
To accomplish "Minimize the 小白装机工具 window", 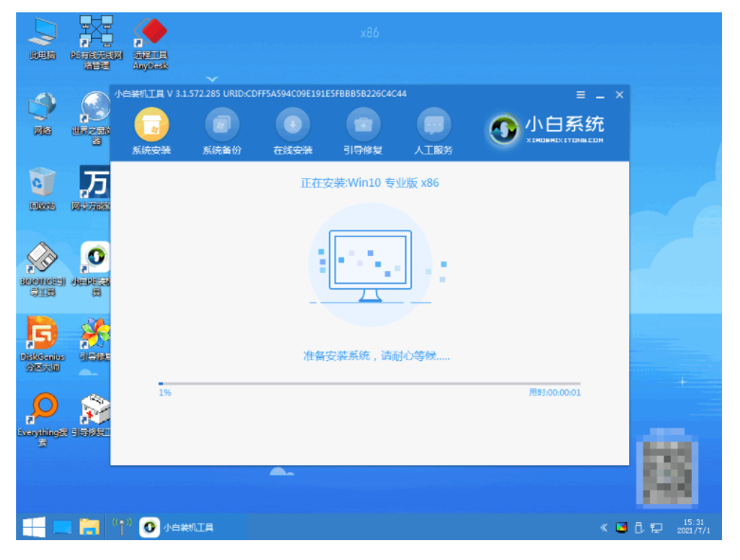I will pyautogui.click(x=601, y=96).
